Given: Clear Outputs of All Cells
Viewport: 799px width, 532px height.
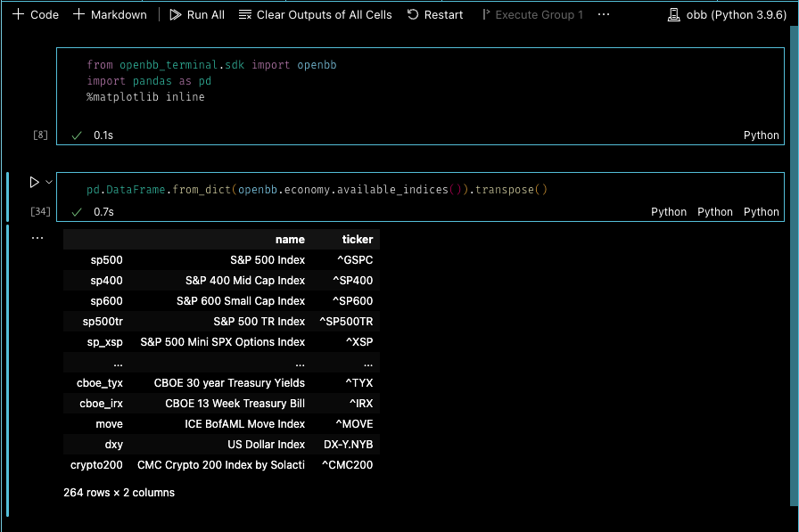Looking at the screenshot, I should [316, 15].
